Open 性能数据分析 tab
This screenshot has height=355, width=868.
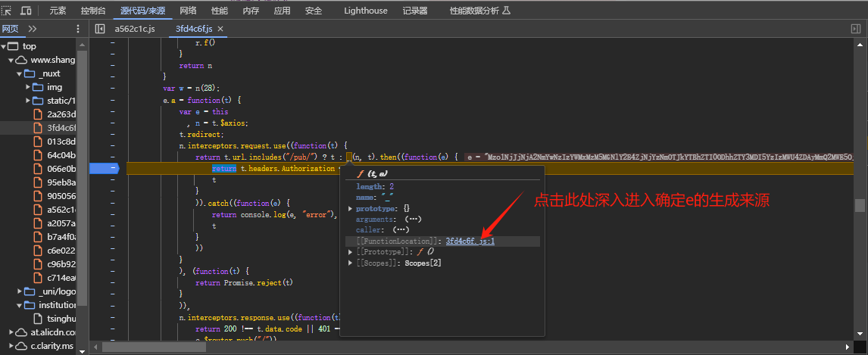tap(479, 11)
